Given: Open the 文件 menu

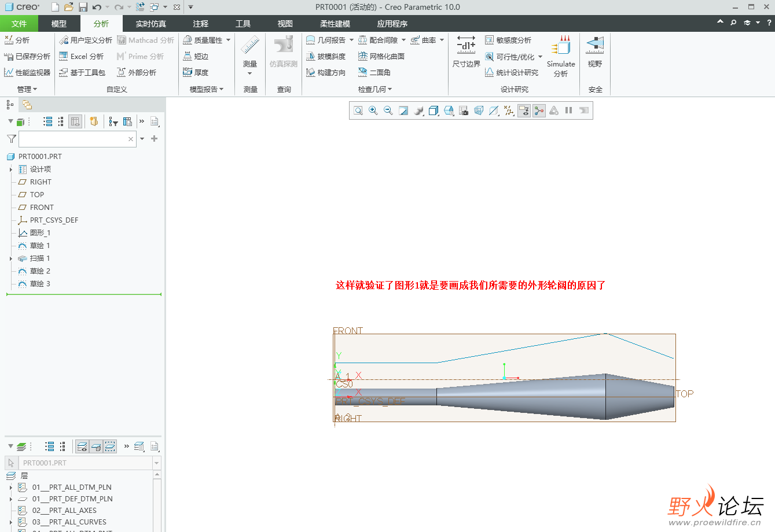Looking at the screenshot, I should [19, 24].
